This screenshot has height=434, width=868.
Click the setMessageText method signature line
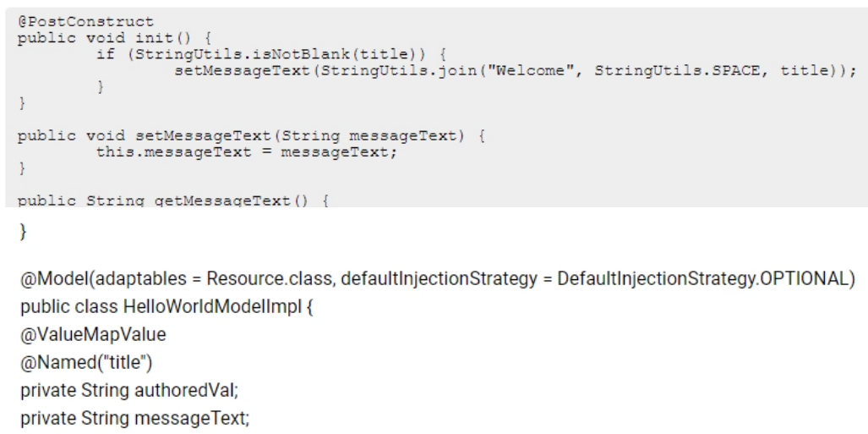(252, 136)
